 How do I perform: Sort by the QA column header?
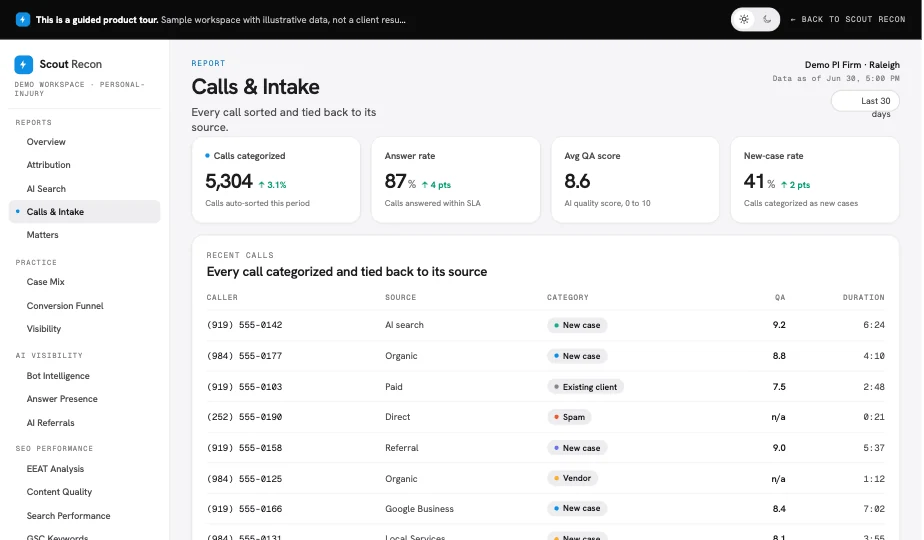(780, 298)
